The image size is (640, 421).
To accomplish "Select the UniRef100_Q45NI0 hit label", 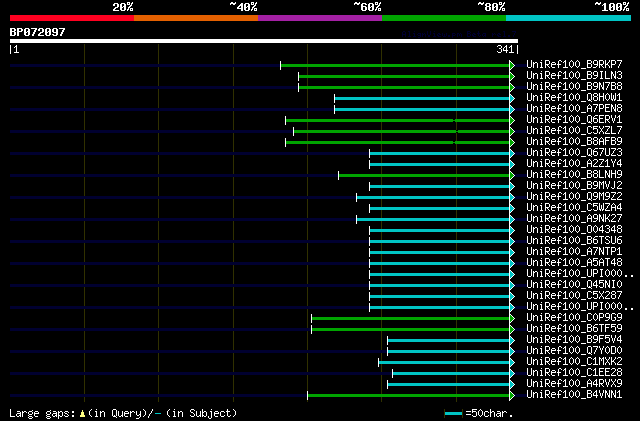I will [x=574, y=285].
